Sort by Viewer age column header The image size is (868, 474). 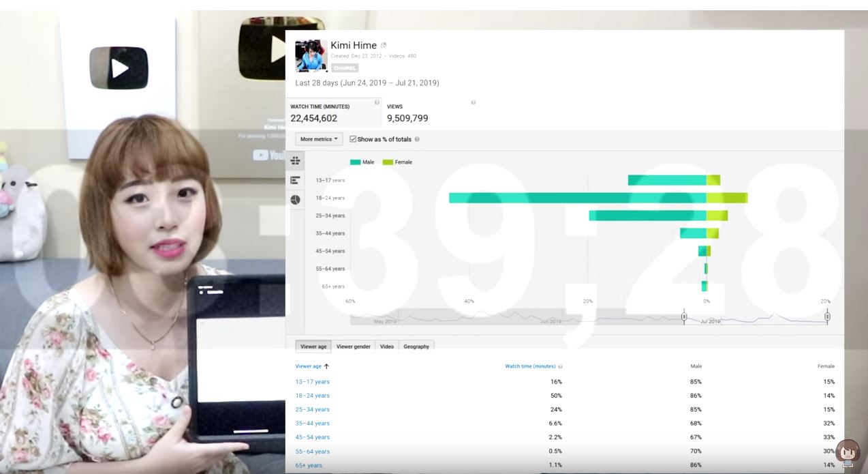(308, 366)
